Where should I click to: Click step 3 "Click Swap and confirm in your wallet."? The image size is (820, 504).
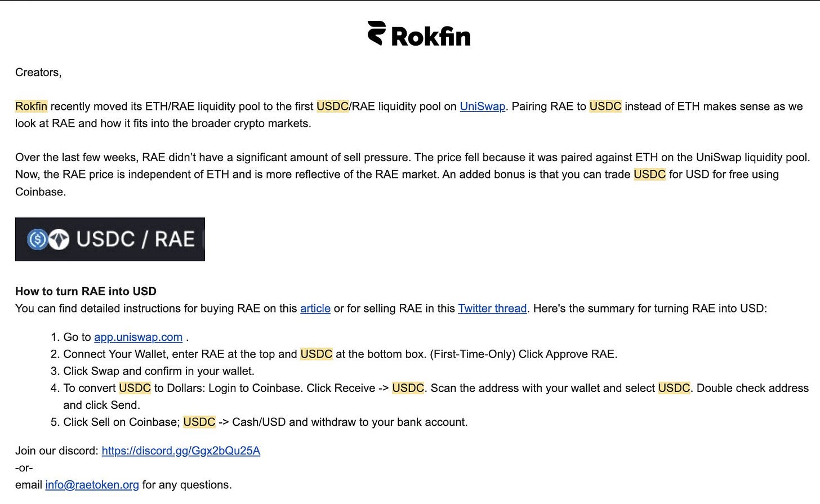159,371
